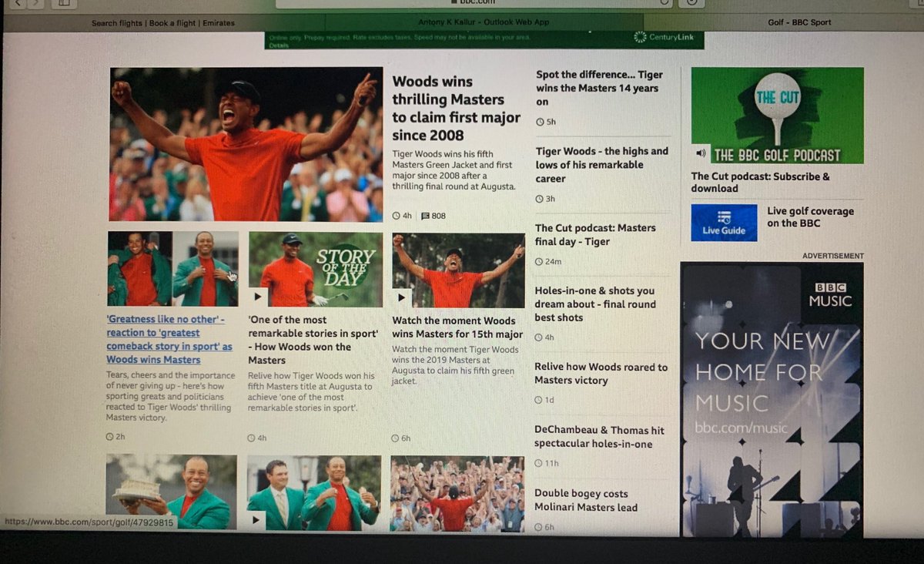Open 'Tiger Woods - the highs and lows' article
This screenshot has width=924, height=564.
(602, 165)
